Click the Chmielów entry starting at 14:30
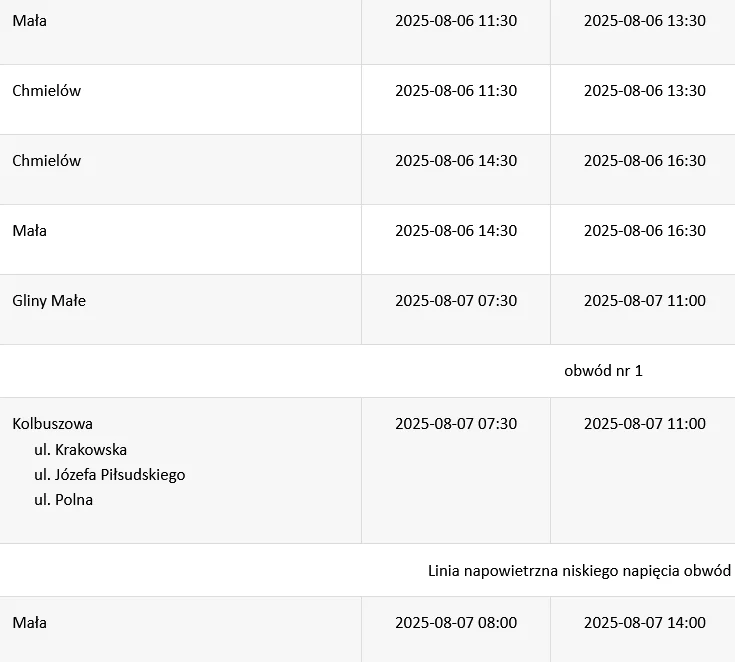The width and height of the screenshot is (735, 662). tap(46, 160)
